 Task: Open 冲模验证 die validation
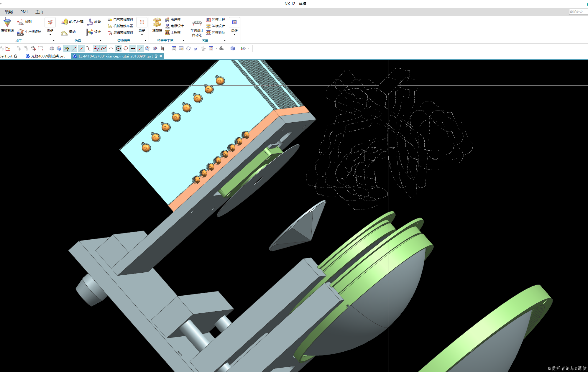216,32
